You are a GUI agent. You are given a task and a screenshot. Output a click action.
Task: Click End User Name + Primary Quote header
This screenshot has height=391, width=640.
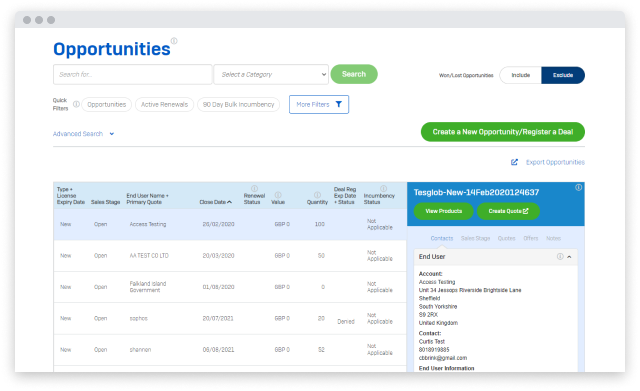147,199
